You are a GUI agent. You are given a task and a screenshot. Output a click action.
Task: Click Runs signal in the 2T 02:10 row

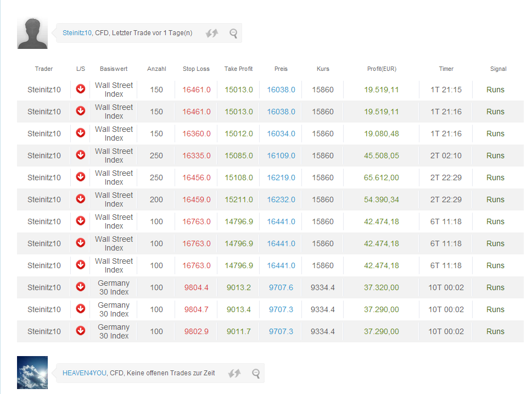pos(495,156)
